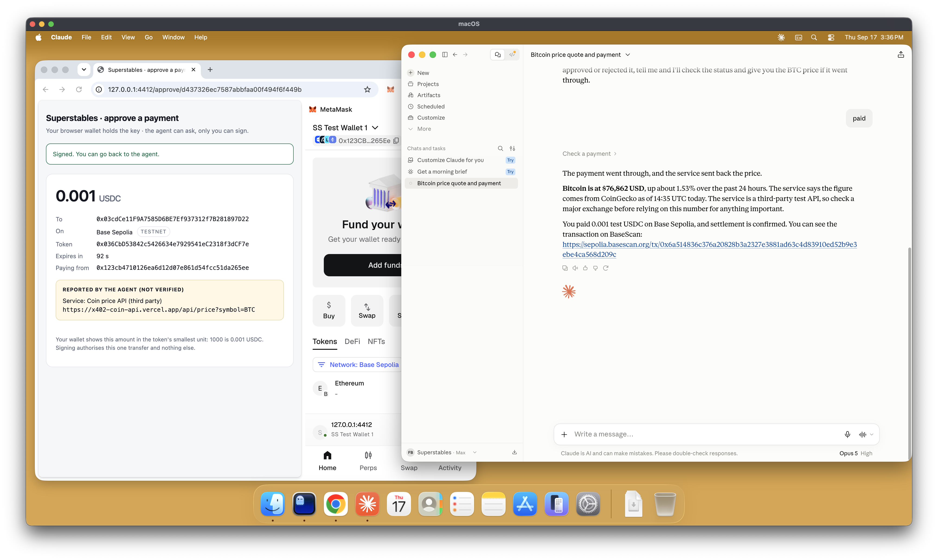Switch to MetaMask DeFi tab

[x=352, y=341]
